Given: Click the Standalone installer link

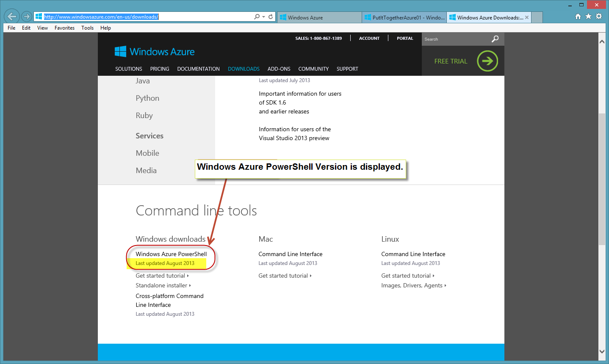Looking at the screenshot, I should (x=163, y=285).
